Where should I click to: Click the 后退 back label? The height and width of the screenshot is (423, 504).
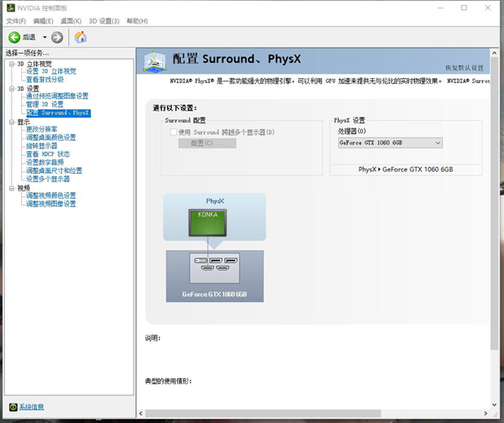click(29, 37)
